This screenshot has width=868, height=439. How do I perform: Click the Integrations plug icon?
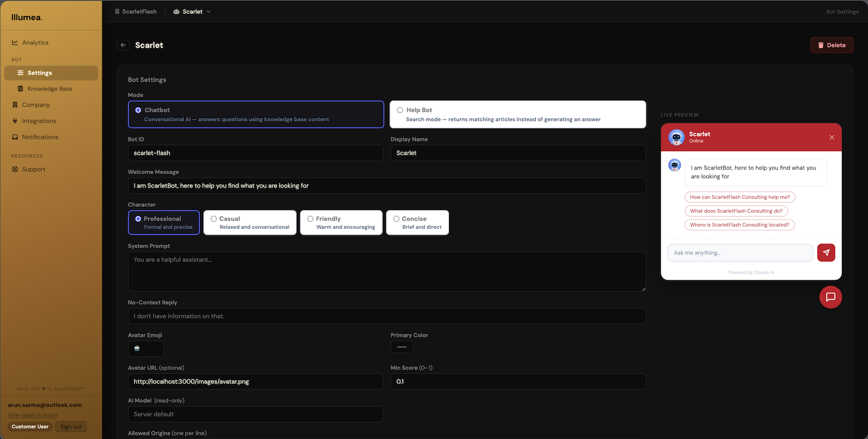[15, 121]
